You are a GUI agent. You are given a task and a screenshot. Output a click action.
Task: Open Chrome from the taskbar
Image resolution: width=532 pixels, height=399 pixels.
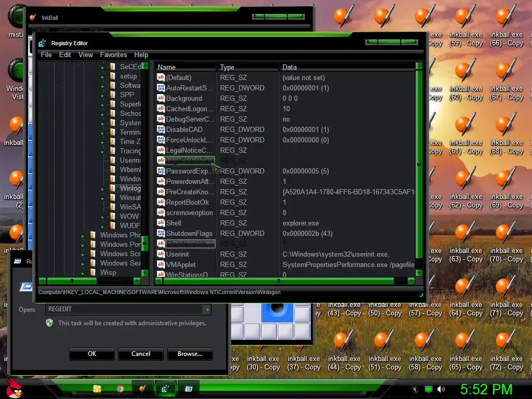pyautogui.click(x=120, y=389)
